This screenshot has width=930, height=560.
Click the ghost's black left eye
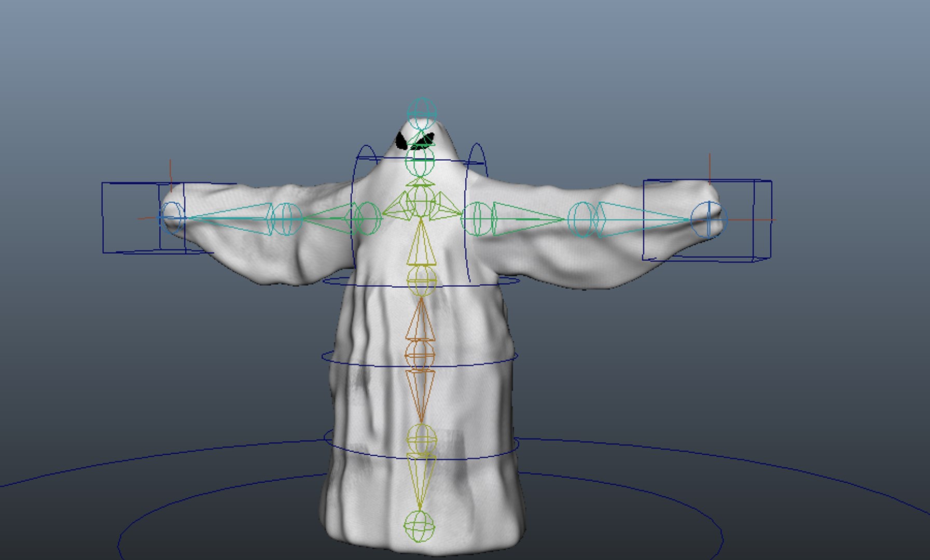[401, 141]
